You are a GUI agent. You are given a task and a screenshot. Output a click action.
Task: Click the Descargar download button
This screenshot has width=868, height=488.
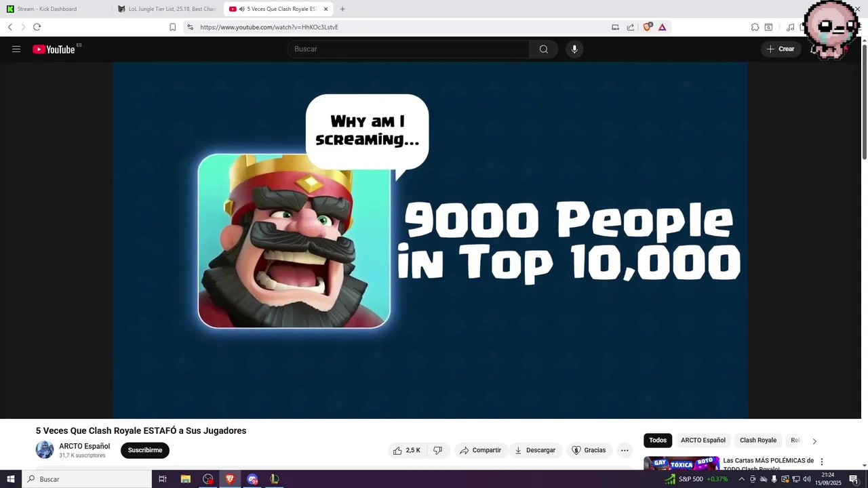(x=534, y=450)
